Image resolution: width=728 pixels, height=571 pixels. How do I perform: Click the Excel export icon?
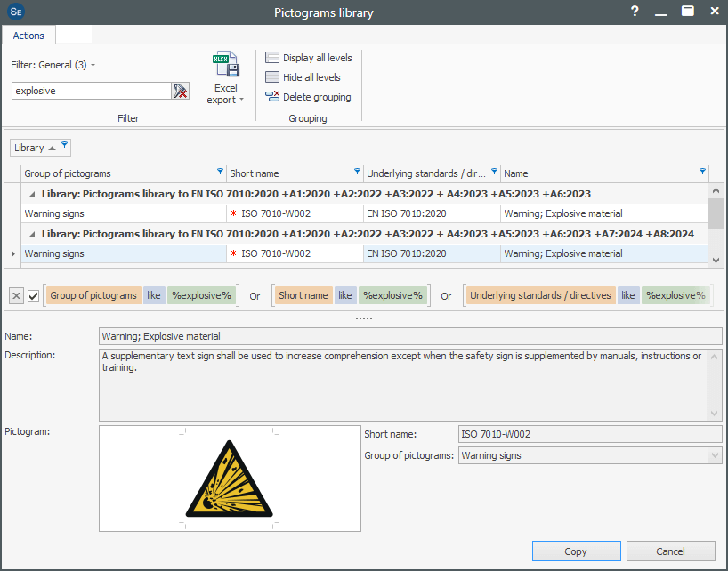click(225, 67)
